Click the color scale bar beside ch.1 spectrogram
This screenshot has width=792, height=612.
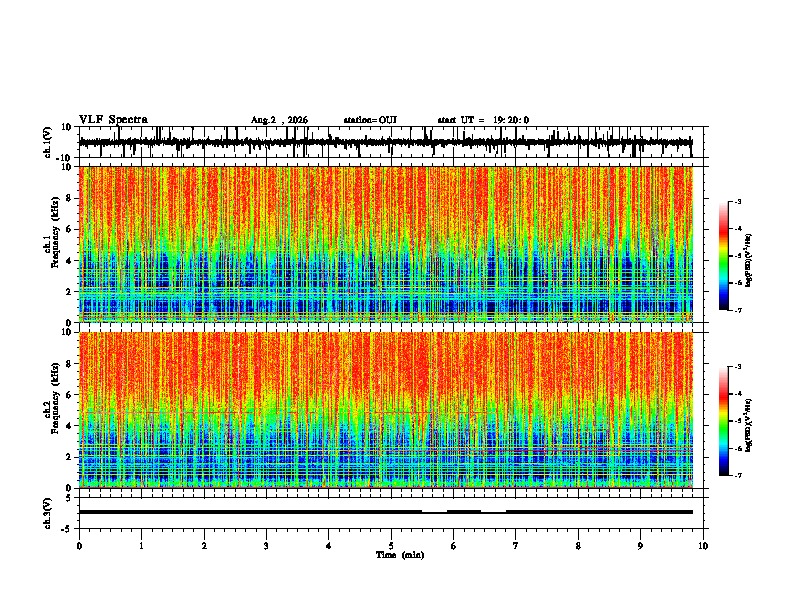(x=724, y=256)
